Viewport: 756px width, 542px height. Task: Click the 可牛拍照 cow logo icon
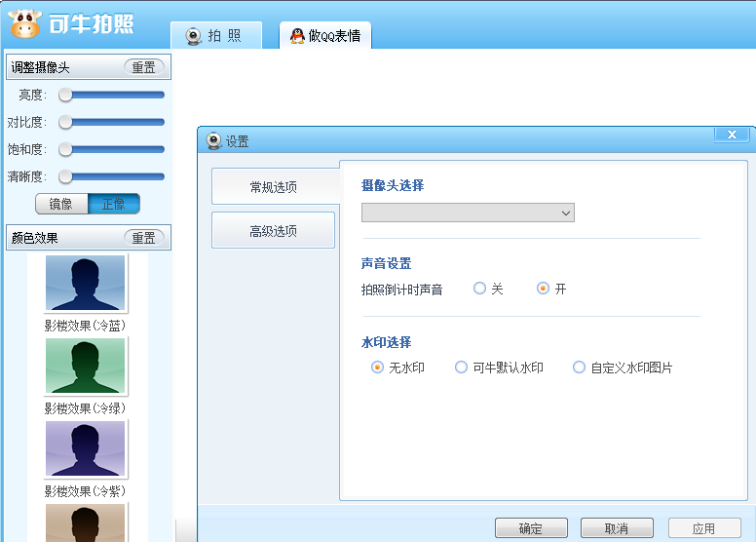(x=24, y=23)
